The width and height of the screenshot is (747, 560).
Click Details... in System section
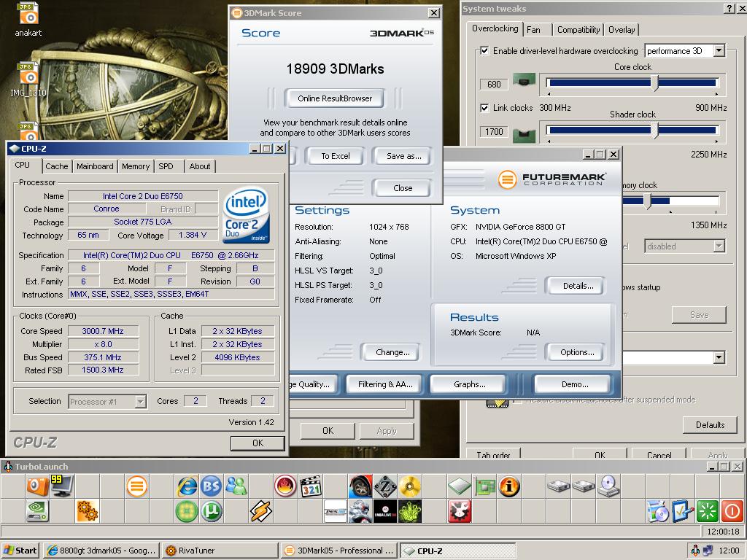pos(578,286)
